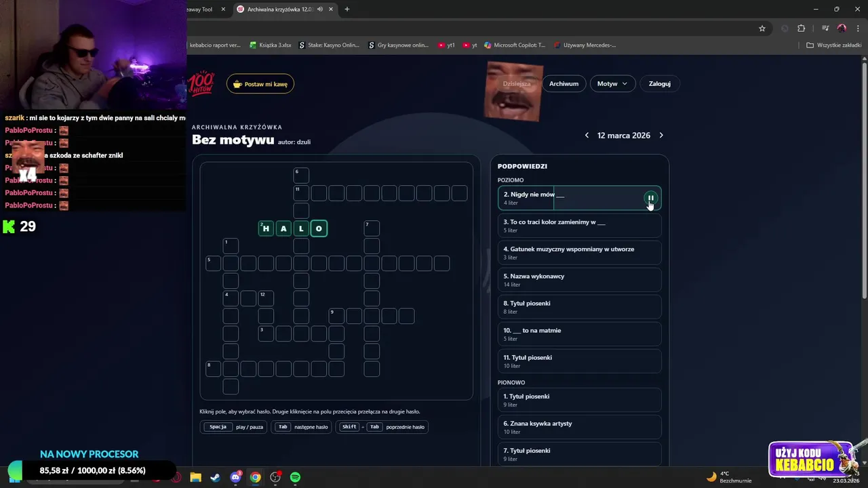Click crossword cell numbered 3
The width and height of the screenshot is (868, 488).
[x=266, y=333]
